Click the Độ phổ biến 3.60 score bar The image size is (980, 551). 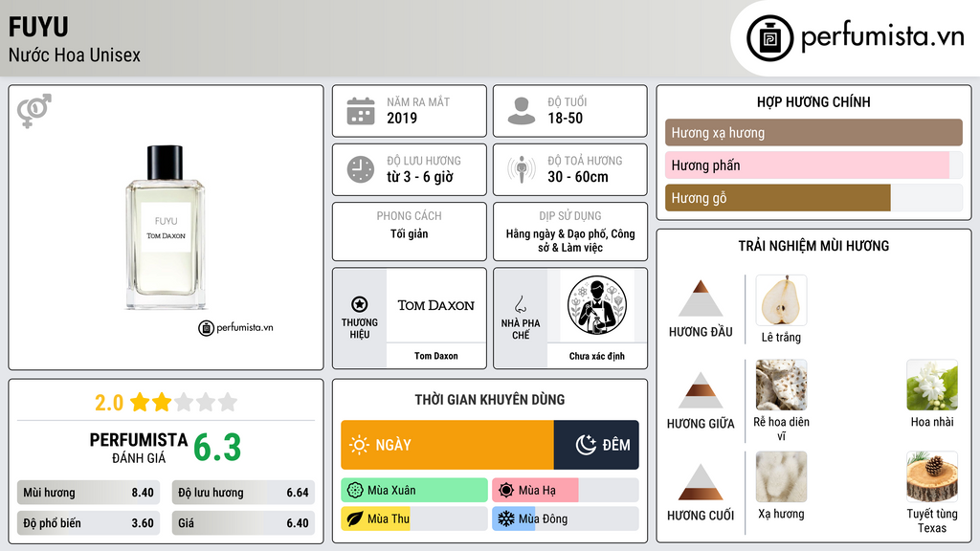[89, 523]
